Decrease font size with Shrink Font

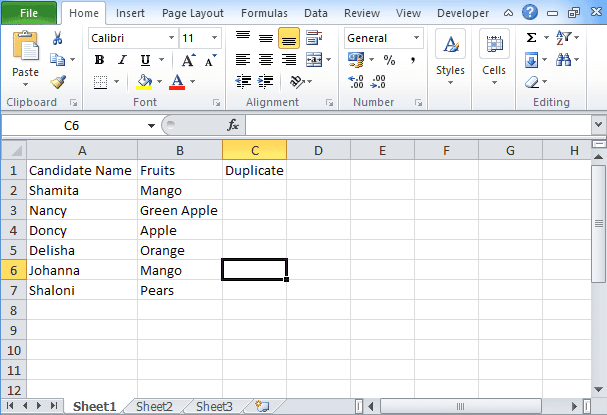(x=210, y=60)
